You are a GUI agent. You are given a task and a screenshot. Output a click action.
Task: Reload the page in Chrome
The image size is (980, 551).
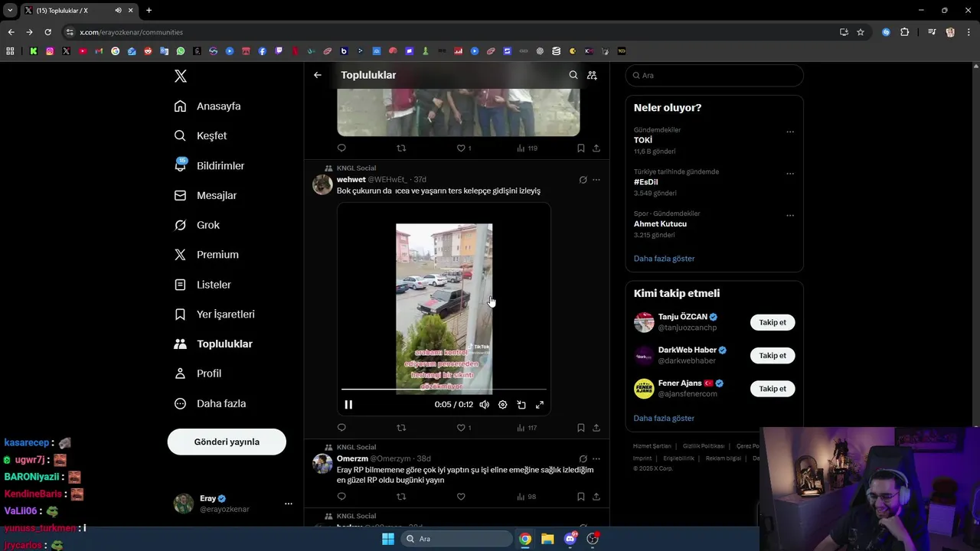point(47,32)
